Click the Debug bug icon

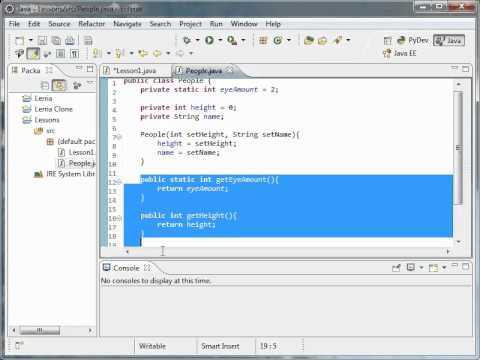pyautogui.click(x=187, y=40)
